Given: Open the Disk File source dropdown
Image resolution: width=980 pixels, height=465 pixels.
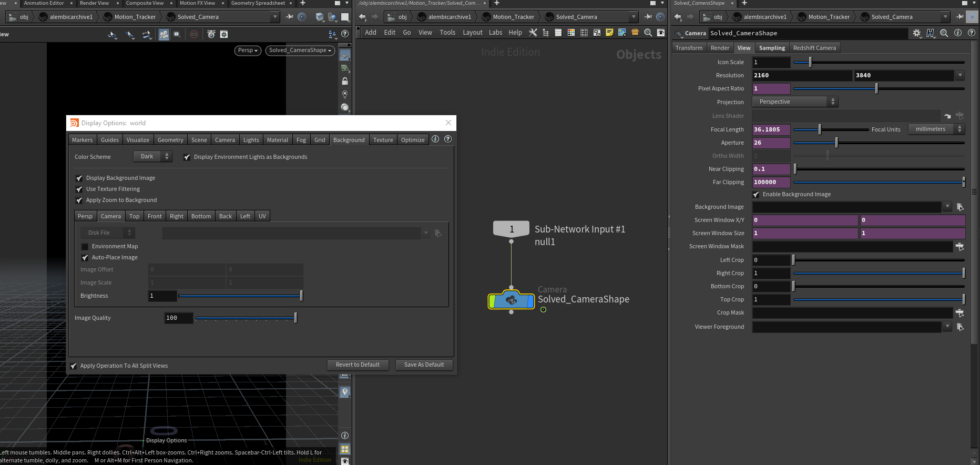Looking at the screenshot, I should coord(108,232).
